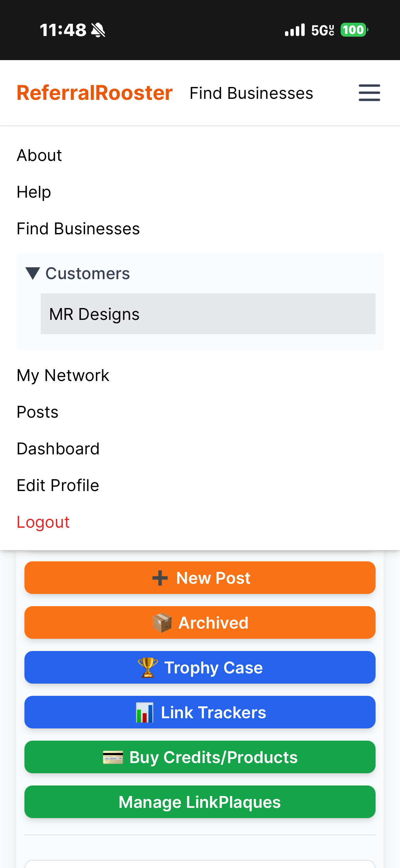Close the hamburger menu icon

click(x=369, y=93)
